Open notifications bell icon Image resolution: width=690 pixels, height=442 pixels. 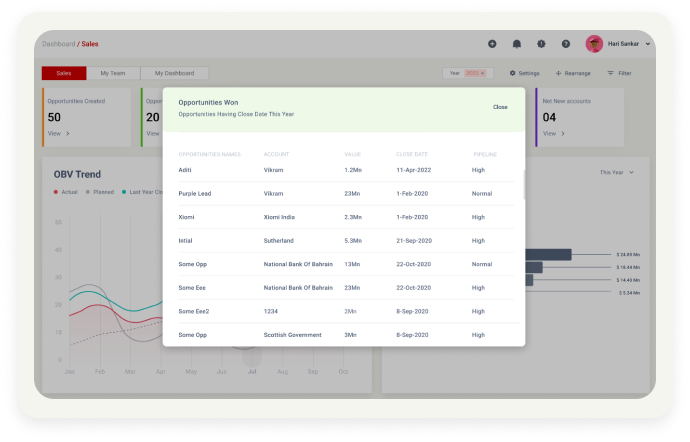pyautogui.click(x=517, y=44)
